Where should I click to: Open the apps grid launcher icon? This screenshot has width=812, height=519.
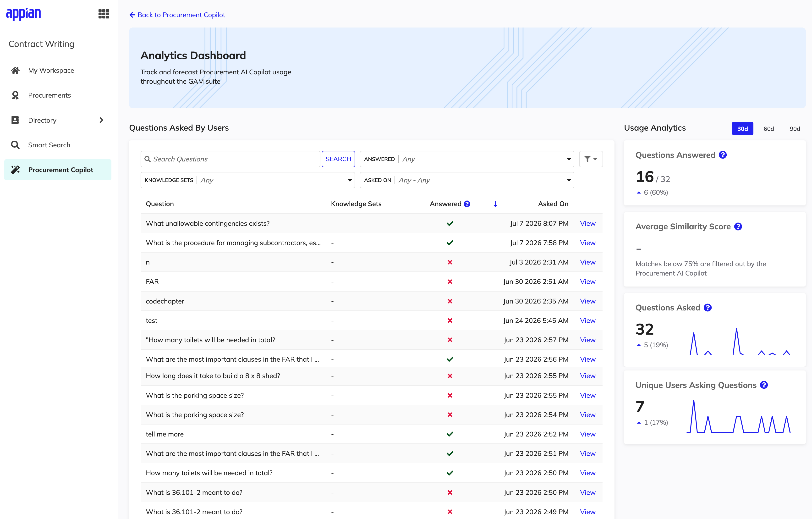104,14
